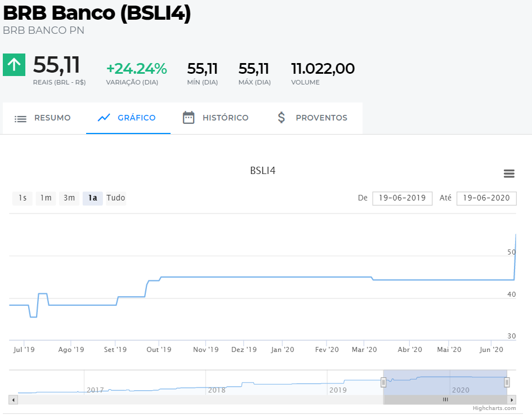This screenshot has width=532, height=419.
Task: Click the navigator right range handle
Action: pyautogui.click(x=507, y=382)
